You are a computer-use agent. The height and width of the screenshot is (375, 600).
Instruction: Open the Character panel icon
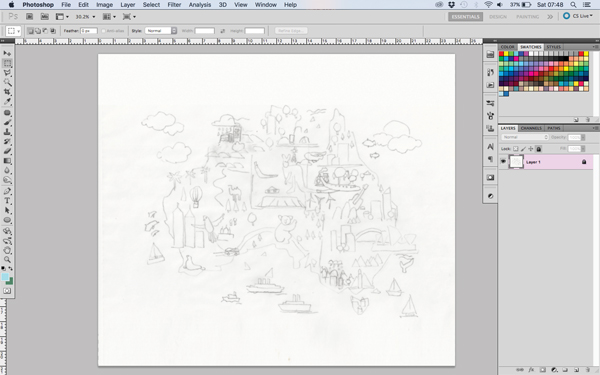(x=491, y=147)
